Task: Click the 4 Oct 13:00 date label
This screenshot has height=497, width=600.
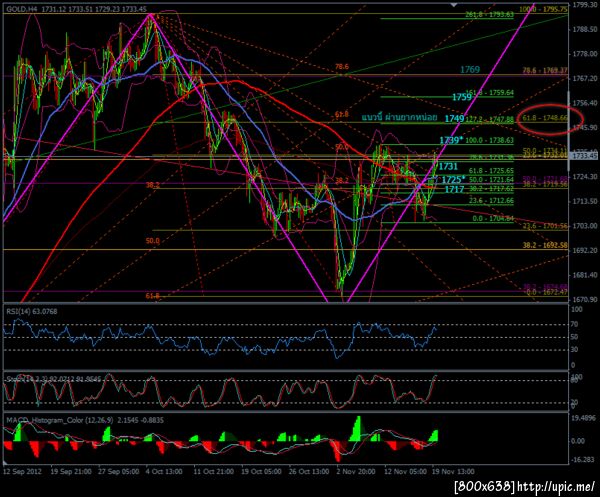Action: point(164,471)
